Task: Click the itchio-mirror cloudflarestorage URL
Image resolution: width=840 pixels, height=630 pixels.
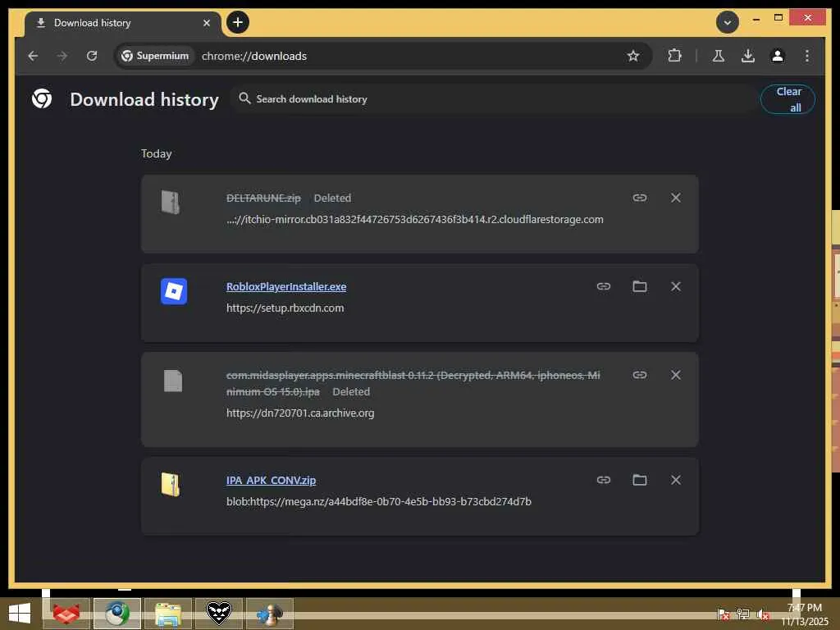Action: [x=414, y=220]
